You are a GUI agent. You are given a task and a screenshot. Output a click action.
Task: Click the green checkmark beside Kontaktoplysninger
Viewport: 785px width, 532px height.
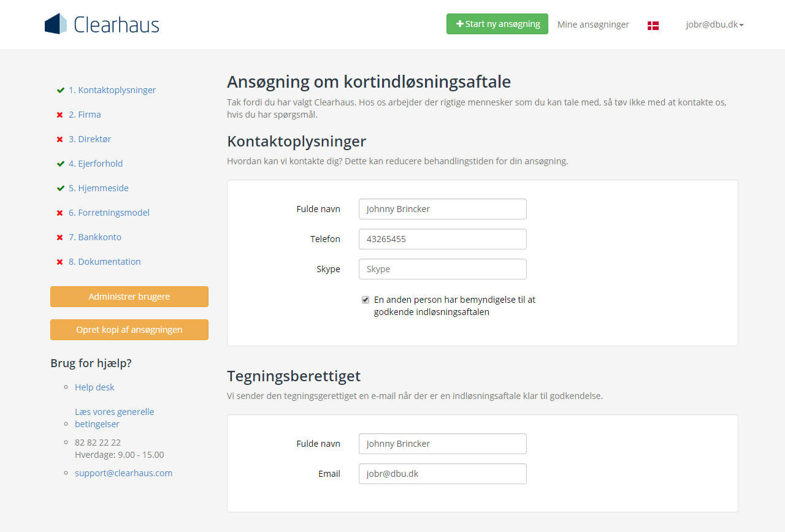click(60, 90)
